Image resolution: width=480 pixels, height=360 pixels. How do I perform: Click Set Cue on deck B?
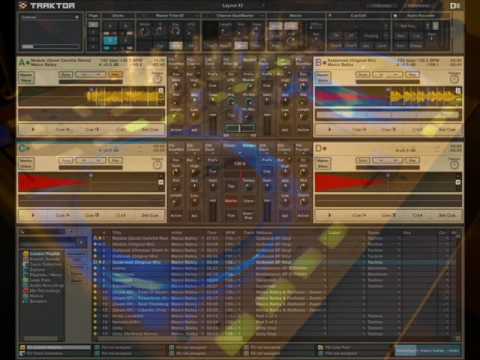click(x=447, y=129)
